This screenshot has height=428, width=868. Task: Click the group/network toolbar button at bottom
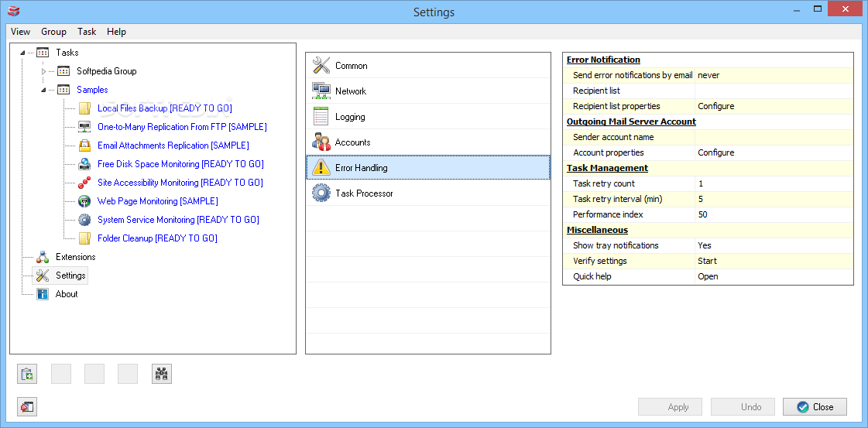(162, 375)
